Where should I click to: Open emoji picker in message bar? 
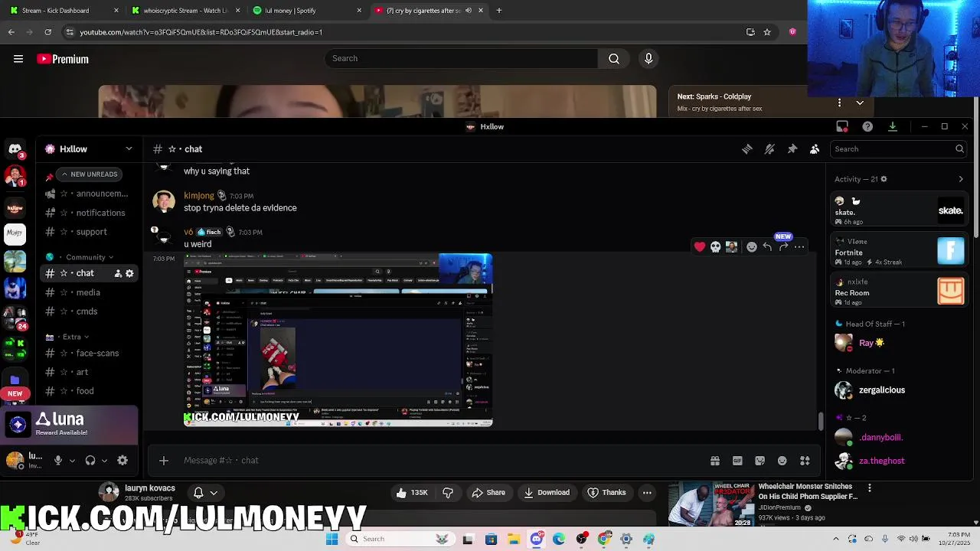782,461
